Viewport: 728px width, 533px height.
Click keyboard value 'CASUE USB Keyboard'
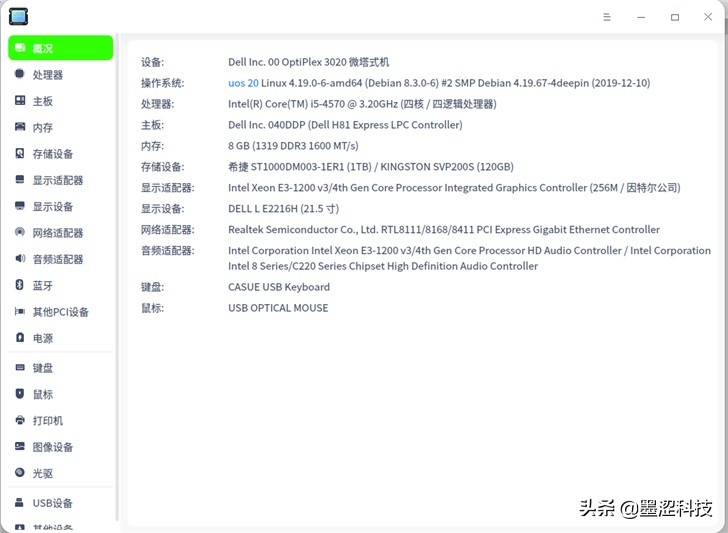(x=279, y=287)
